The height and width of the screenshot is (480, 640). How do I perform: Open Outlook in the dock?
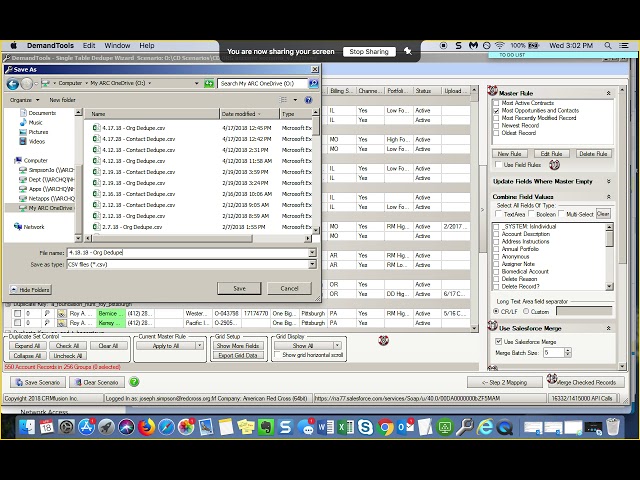pos(404,427)
